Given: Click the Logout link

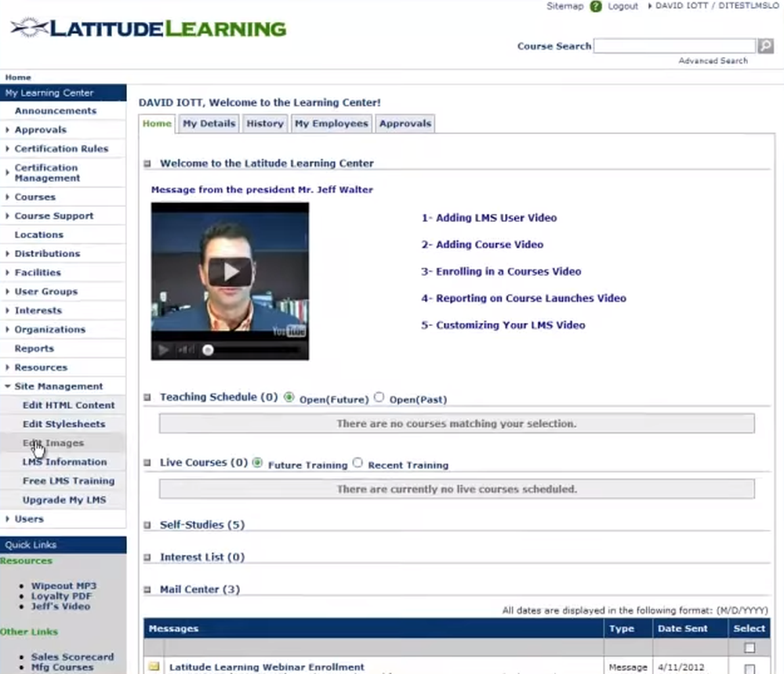Looking at the screenshot, I should coord(622,6).
